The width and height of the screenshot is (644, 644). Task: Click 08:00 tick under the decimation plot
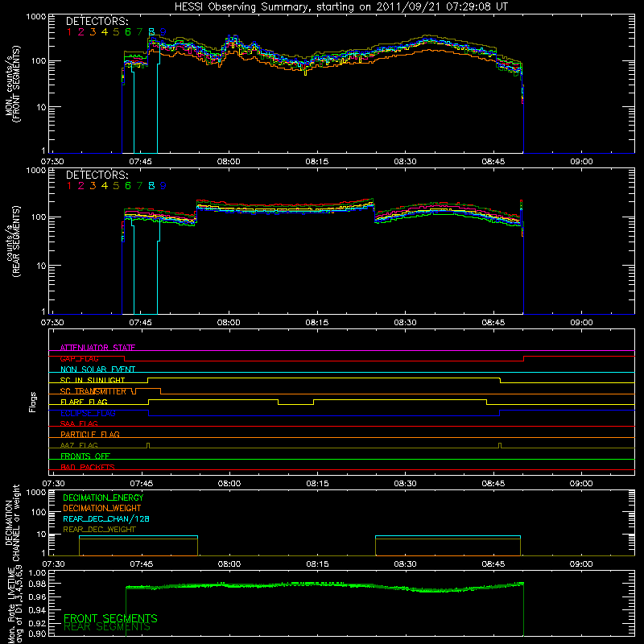[x=229, y=564]
